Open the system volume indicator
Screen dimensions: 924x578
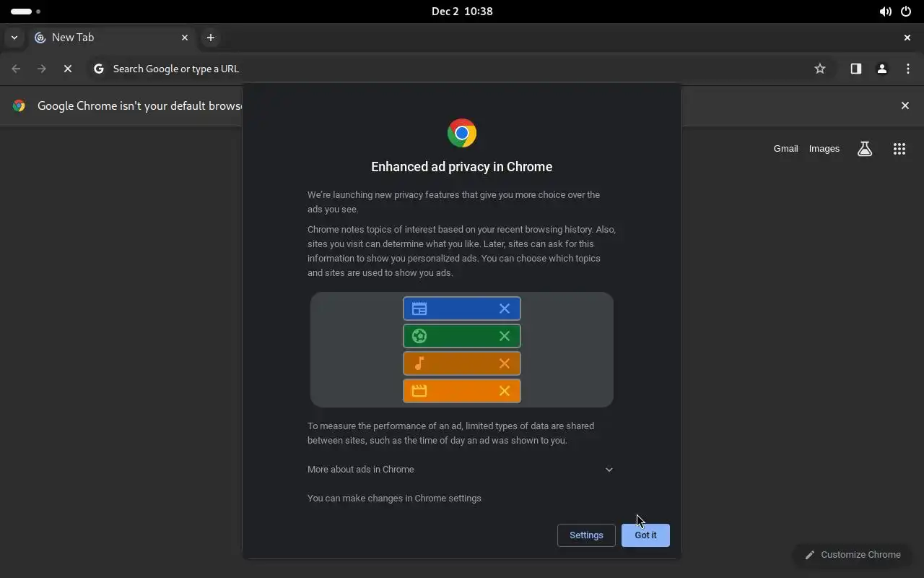pos(885,12)
